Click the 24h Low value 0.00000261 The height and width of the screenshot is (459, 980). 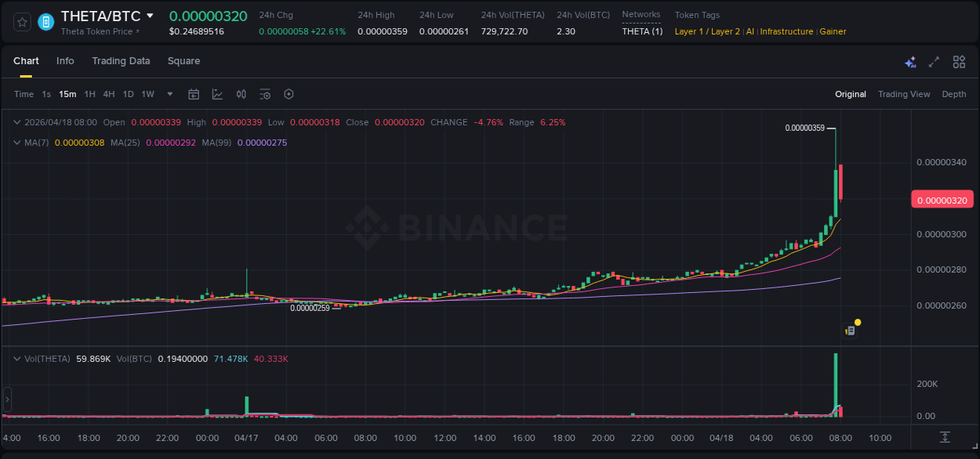pyautogui.click(x=444, y=32)
